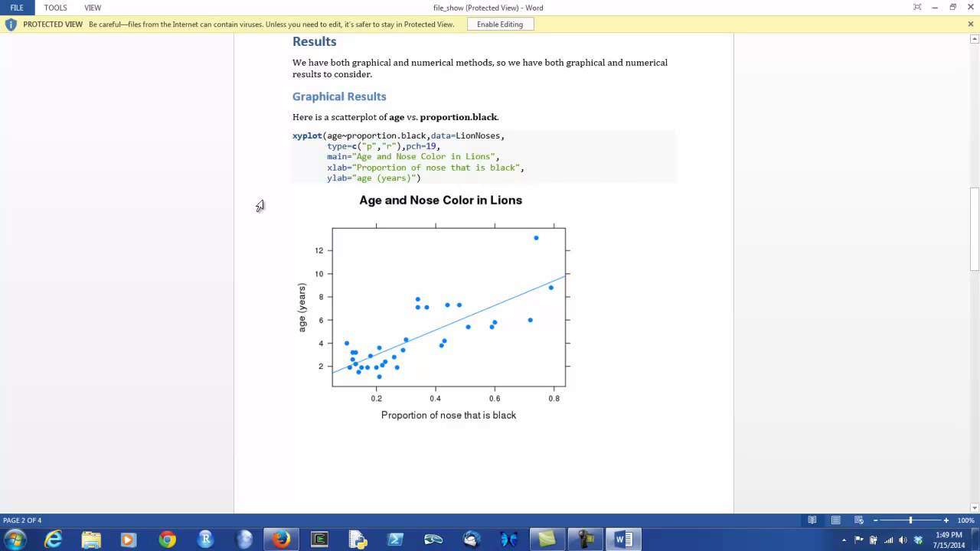Image resolution: width=980 pixels, height=551 pixels.
Task: Click the zoom slider handle
Action: coord(910,520)
